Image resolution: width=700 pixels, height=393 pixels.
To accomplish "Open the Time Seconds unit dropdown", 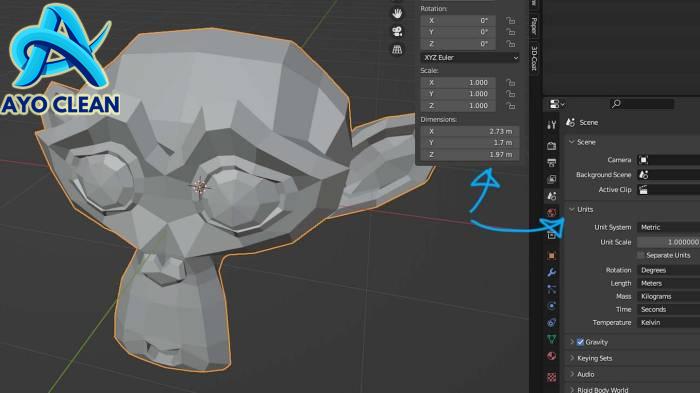I will click(668, 309).
